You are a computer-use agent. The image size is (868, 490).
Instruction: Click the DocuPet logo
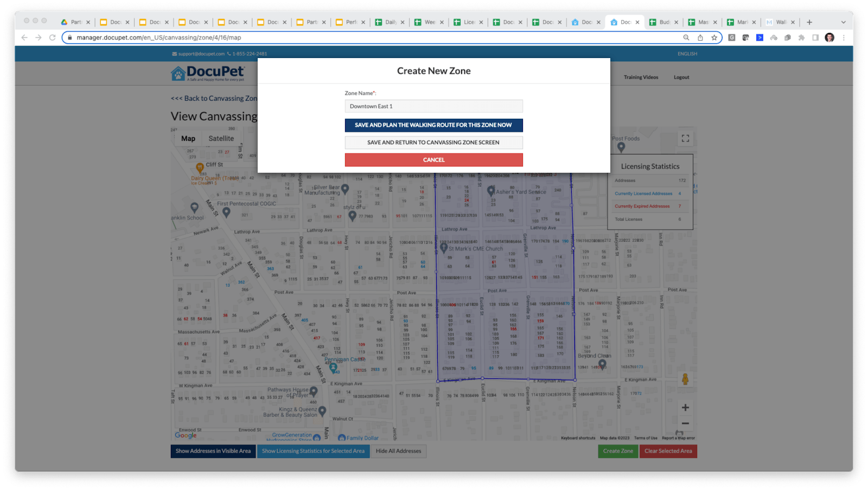206,73
